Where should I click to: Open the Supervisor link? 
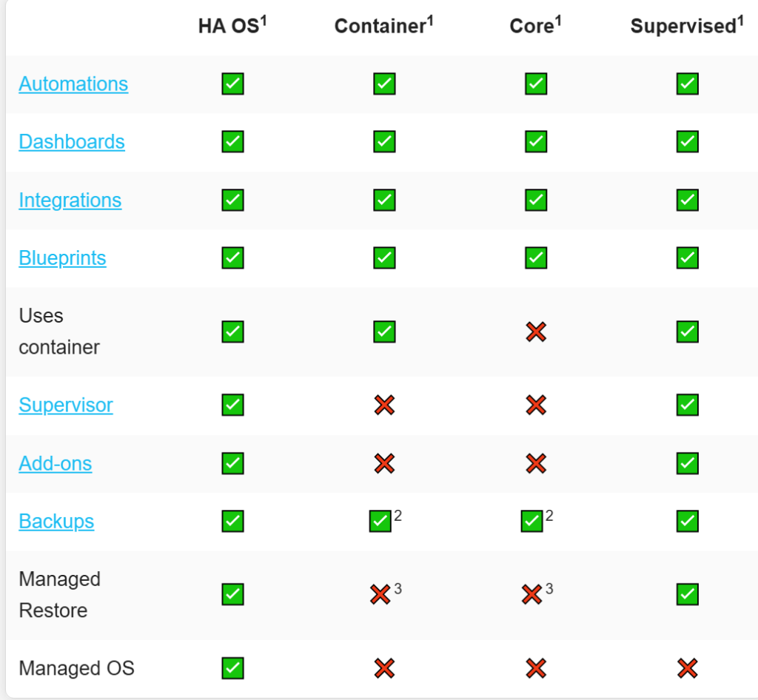coord(66,405)
